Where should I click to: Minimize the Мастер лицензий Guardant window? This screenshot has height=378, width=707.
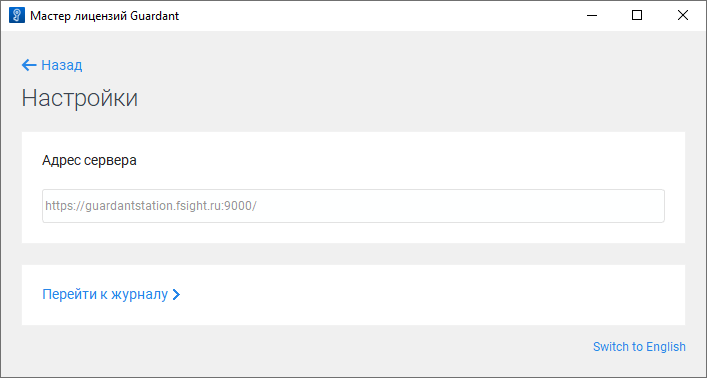tap(592, 15)
